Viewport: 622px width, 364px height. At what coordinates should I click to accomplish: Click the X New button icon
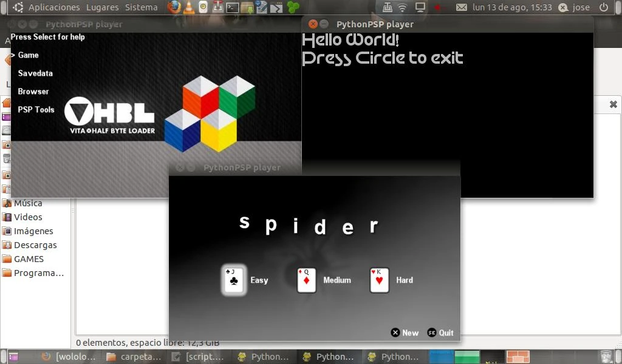pos(395,332)
